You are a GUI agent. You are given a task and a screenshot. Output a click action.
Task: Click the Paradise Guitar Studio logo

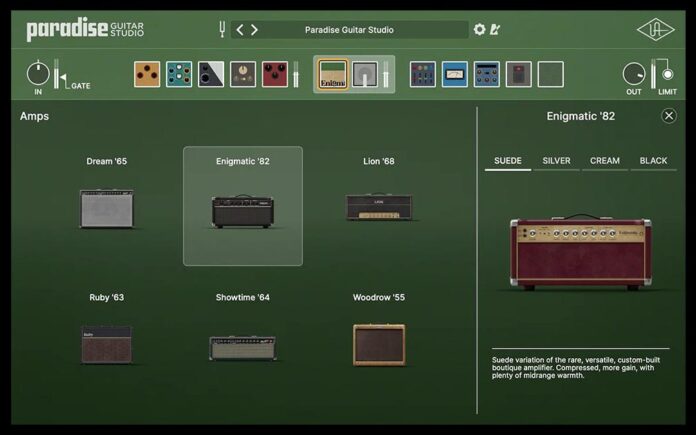pyautogui.click(x=85, y=30)
